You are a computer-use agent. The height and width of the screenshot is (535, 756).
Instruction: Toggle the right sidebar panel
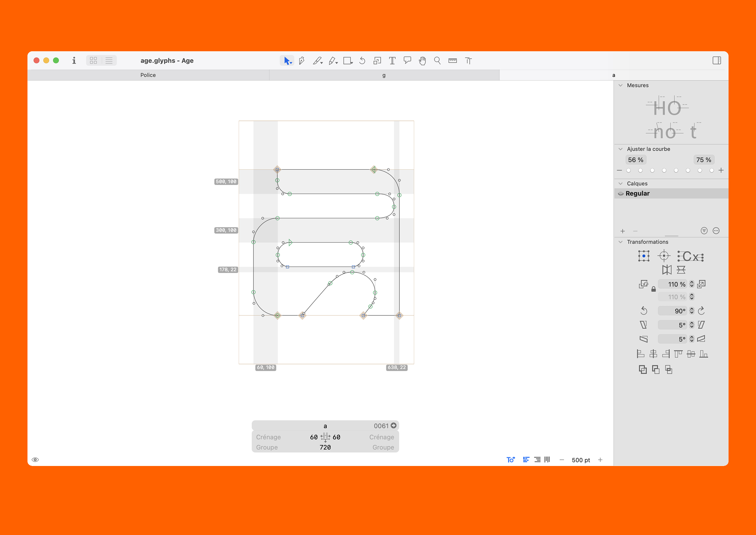pyautogui.click(x=716, y=61)
